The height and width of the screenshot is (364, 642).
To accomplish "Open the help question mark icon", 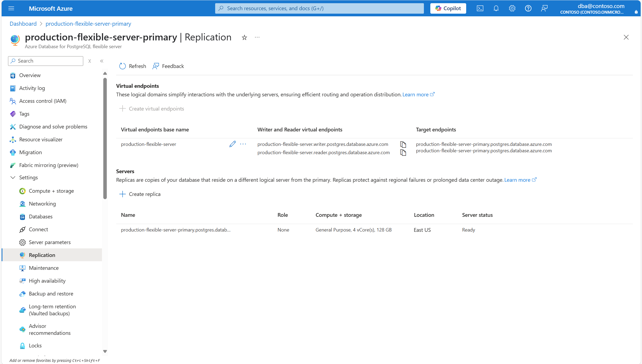I will pos(528,8).
